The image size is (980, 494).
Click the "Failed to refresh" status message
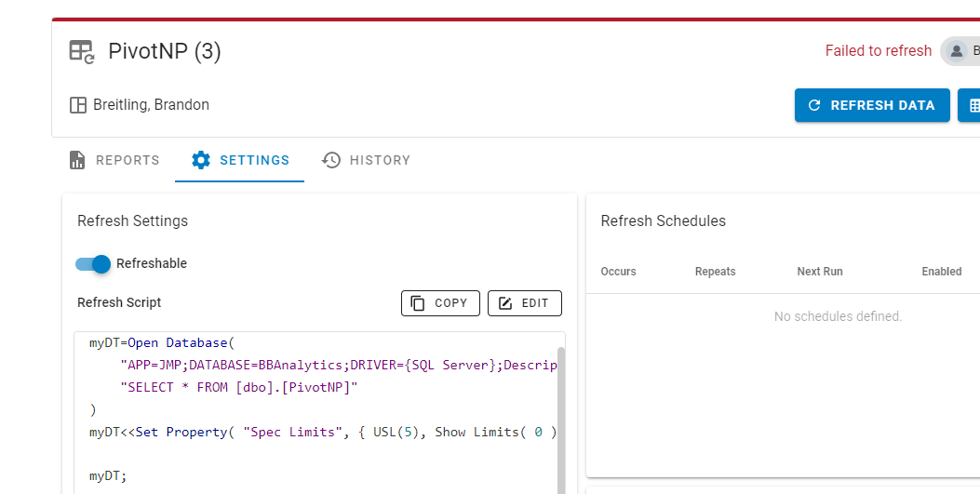tap(878, 51)
